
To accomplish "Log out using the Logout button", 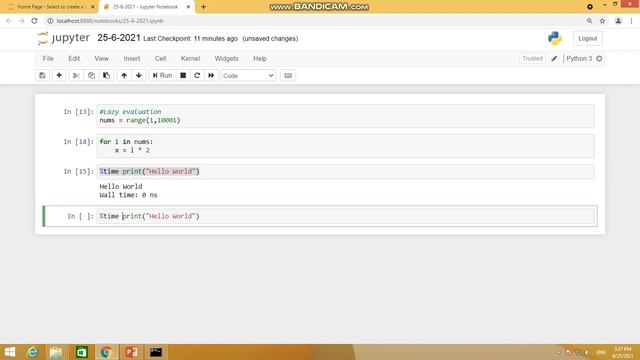I will (587, 38).
